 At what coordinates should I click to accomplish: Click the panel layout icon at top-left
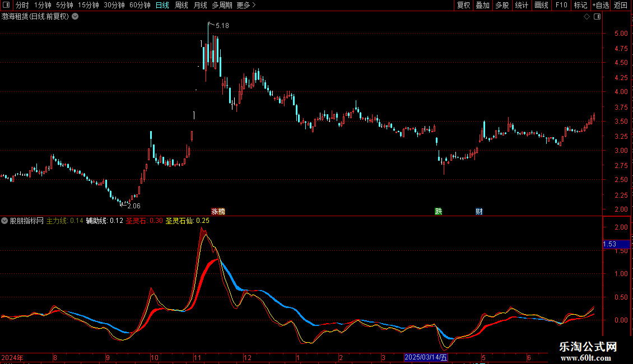click(6, 5)
